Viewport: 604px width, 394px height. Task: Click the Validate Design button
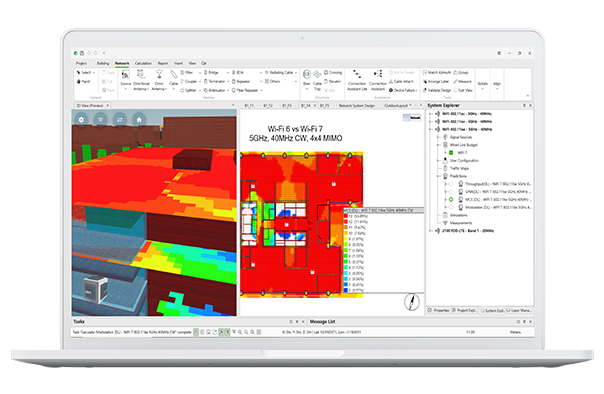437,90
